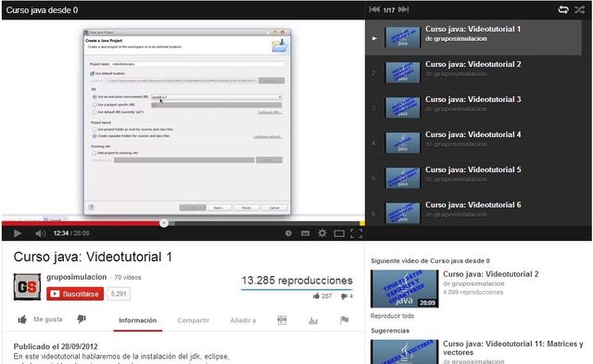This screenshot has width=593, height=364.
Task: Mute audio with the speaker icon
Action: coord(41,233)
